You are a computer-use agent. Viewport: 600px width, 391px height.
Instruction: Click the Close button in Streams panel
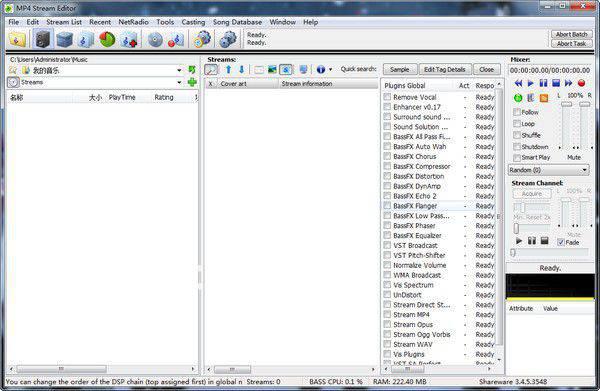click(x=486, y=69)
